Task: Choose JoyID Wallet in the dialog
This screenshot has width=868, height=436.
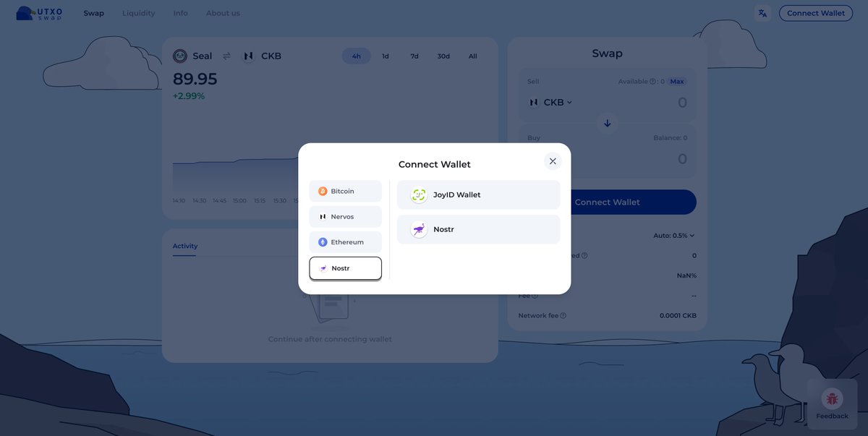Action: coord(478,195)
